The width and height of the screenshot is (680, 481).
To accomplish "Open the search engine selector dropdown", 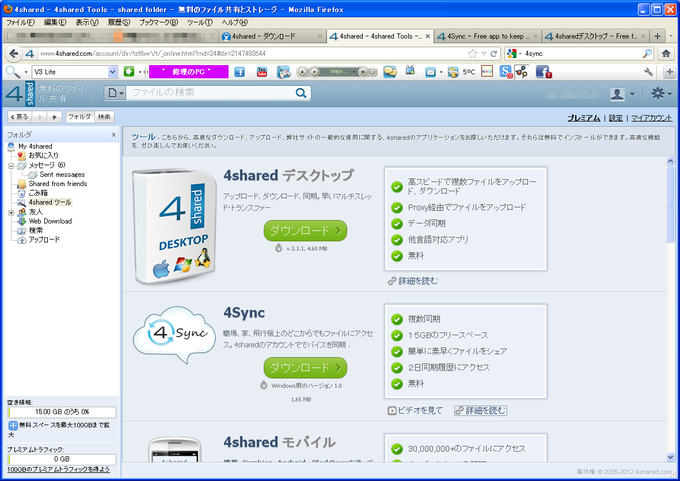I will click(x=514, y=54).
